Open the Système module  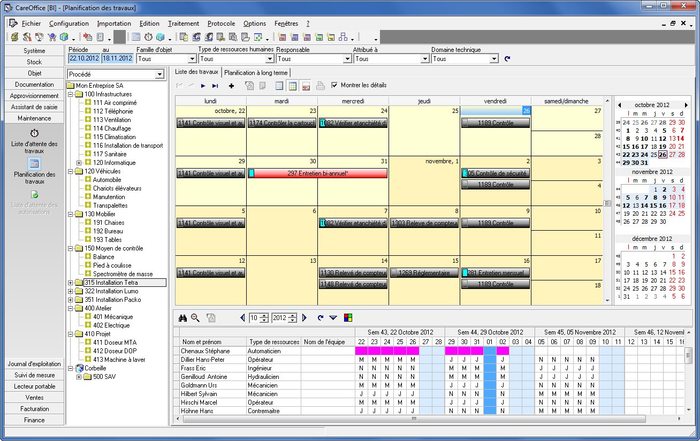point(34,51)
